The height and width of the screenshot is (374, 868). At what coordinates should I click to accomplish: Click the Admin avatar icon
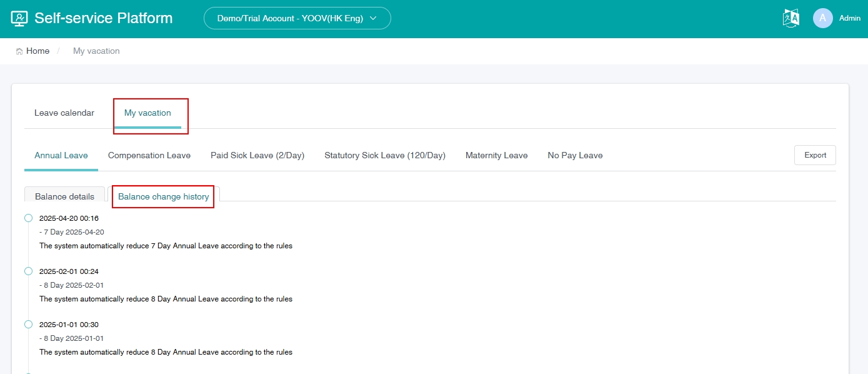[822, 18]
